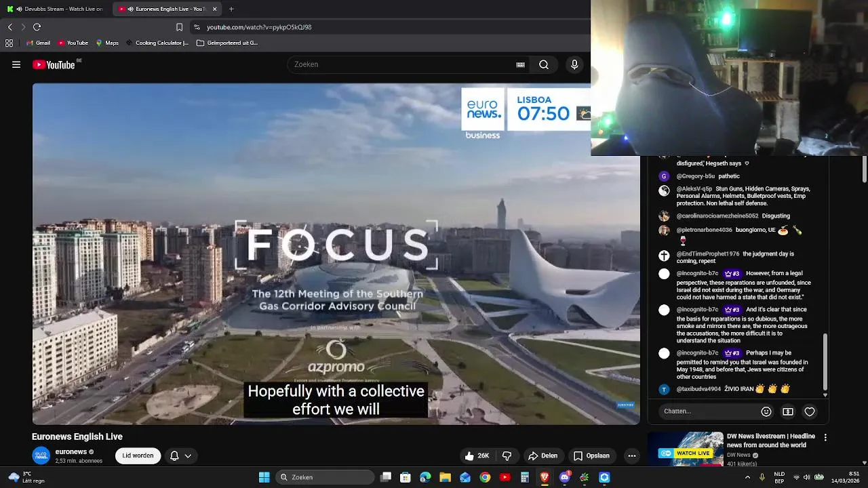Open three-dot menu for DW News suggestion
The width and height of the screenshot is (868, 488).
pyautogui.click(x=825, y=438)
